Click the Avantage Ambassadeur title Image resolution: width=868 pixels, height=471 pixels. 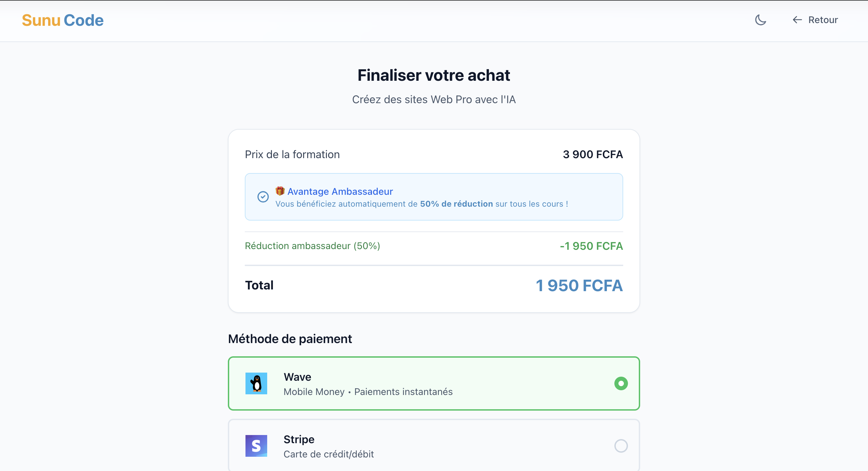(x=340, y=191)
